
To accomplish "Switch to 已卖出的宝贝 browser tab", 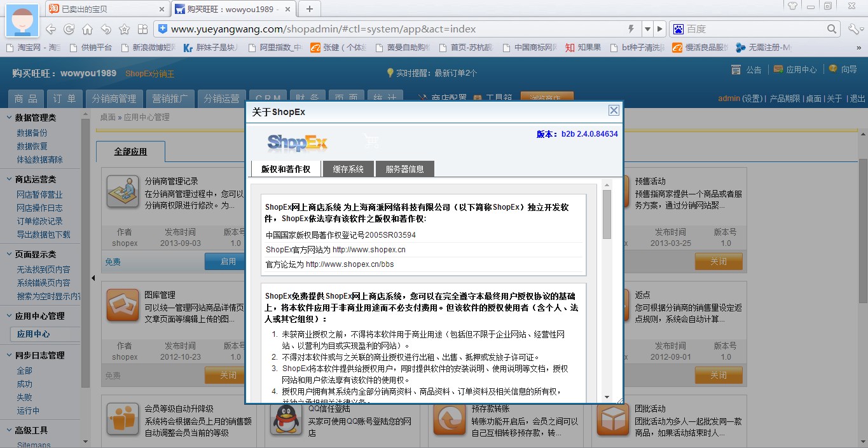I will [x=107, y=9].
